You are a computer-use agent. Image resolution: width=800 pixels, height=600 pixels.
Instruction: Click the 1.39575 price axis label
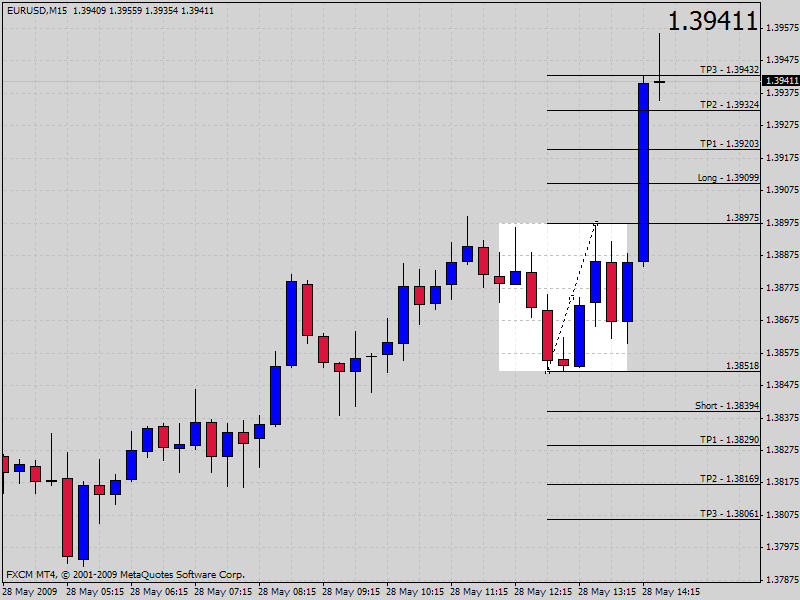click(782, 28)
